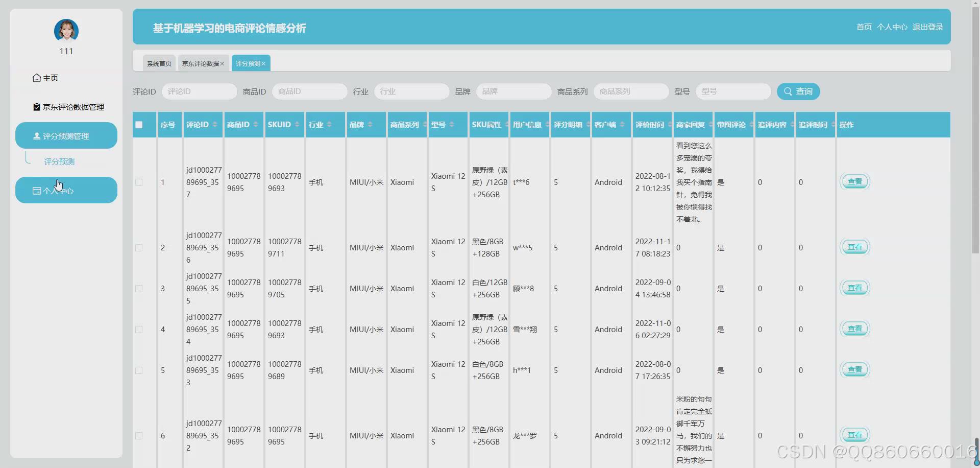Select the 评分预测 submenu item in sidebar
The height and width of the screenshot is (468, 980).
(59, 162)
